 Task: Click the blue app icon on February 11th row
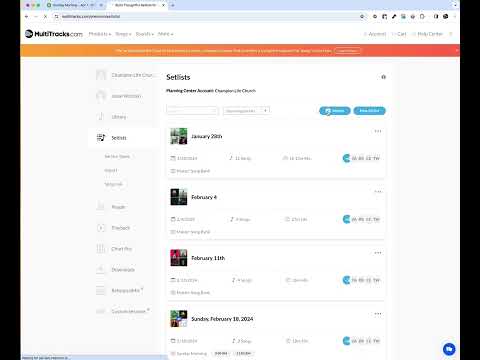346,280
